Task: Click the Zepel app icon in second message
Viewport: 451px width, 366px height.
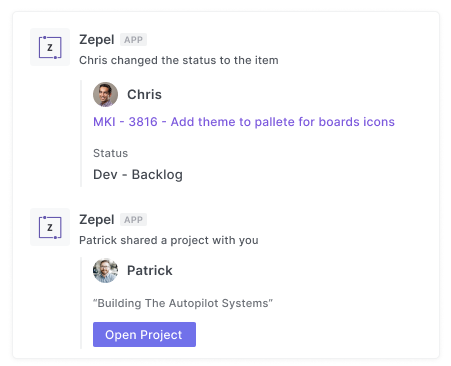Action: [50, 227]
